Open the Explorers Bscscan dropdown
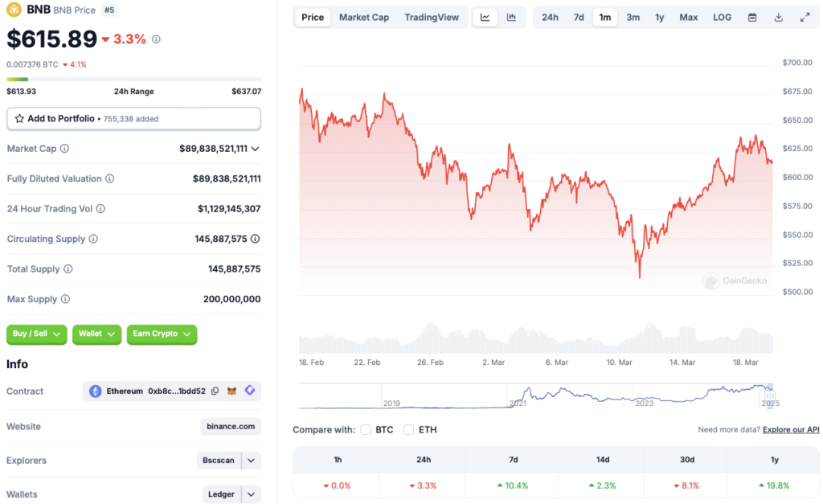 229,460
